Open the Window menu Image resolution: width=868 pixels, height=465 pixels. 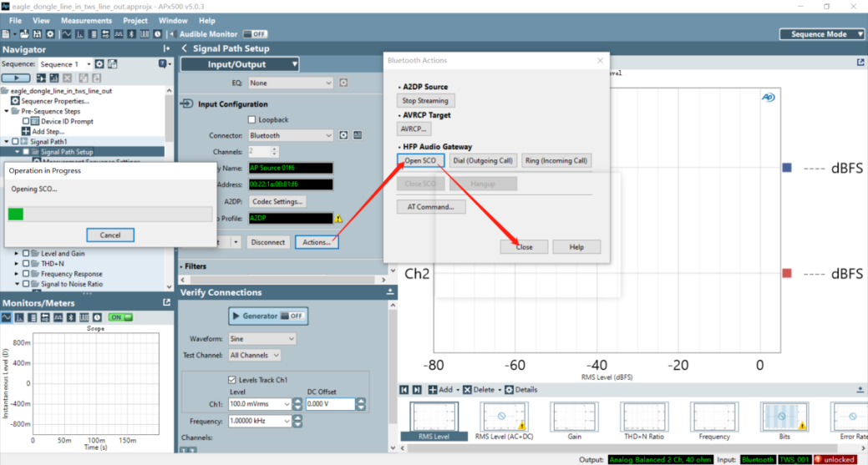173,21
